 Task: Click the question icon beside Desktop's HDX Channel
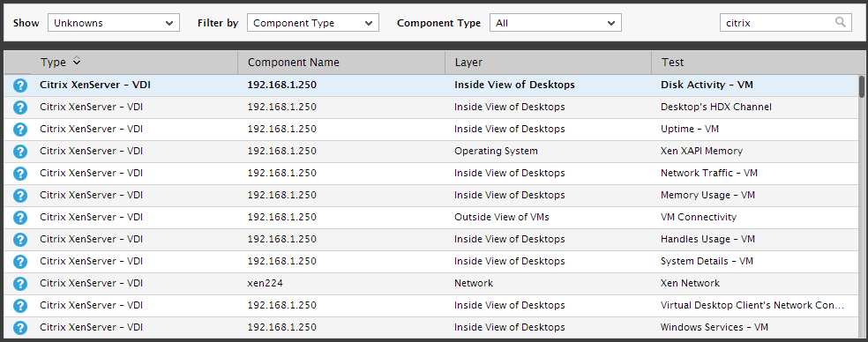point(20,108)
